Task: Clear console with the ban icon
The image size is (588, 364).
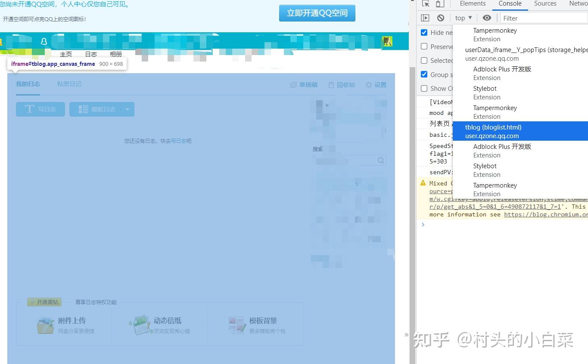Action: coord(441,18)
